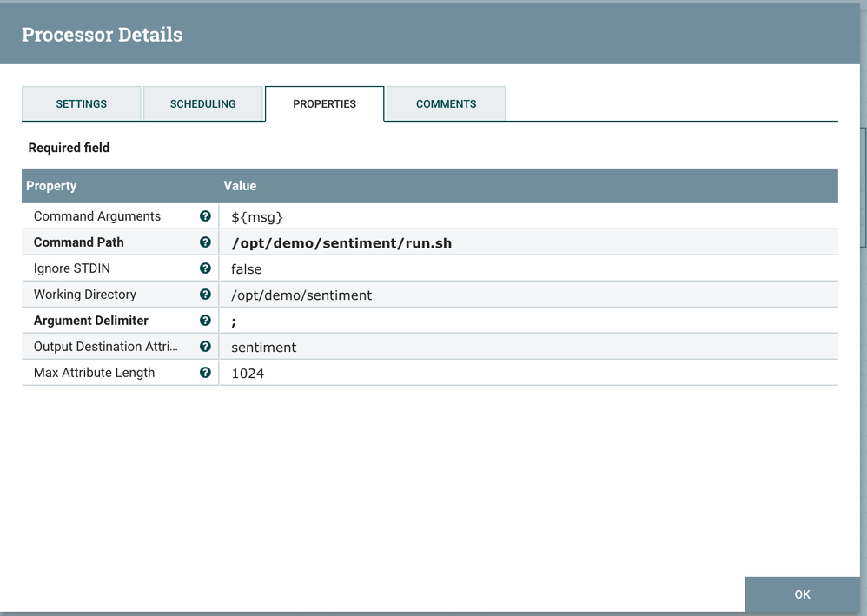867x616 pixels.
Task: Open the Scheduling tab
Action: tap(202, 103)
